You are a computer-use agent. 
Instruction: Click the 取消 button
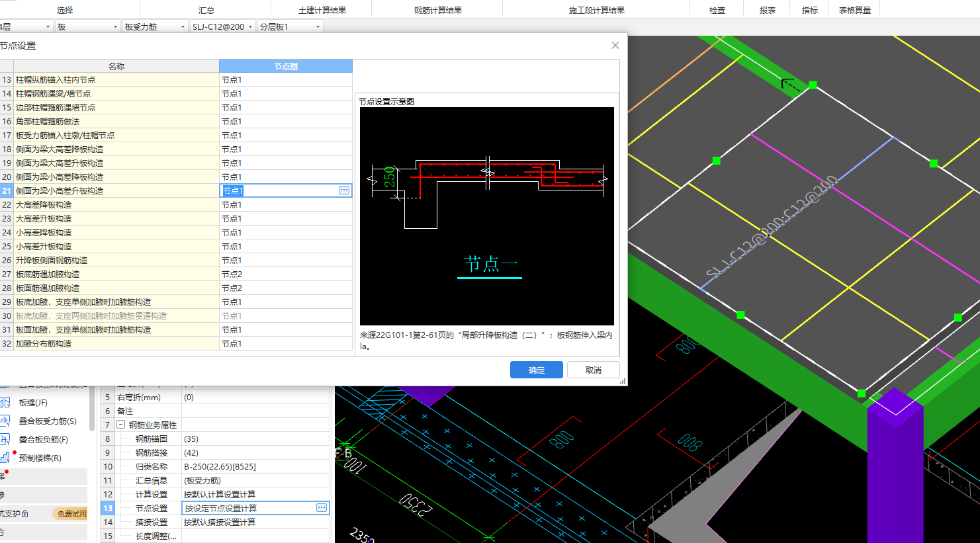point(594,370)
